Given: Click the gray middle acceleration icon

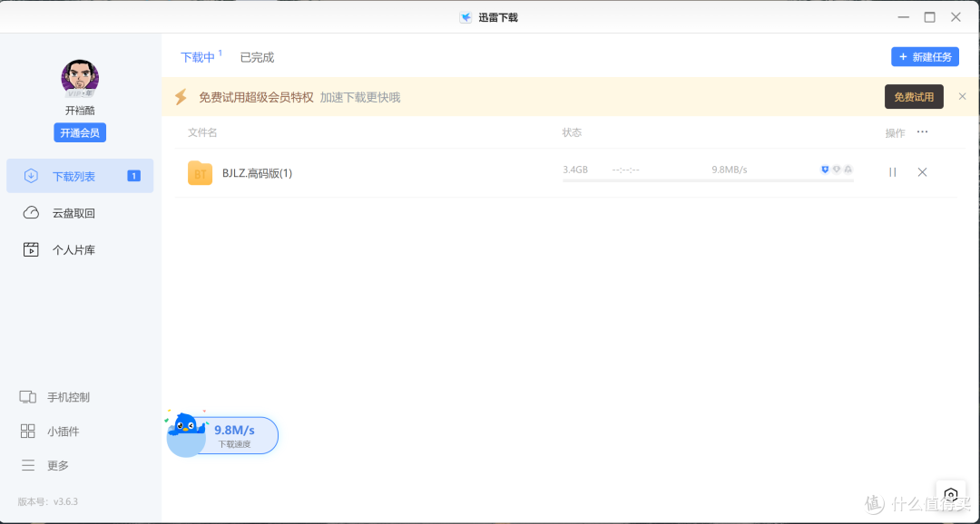Looking at the screenshot, I should coord(837,170).
